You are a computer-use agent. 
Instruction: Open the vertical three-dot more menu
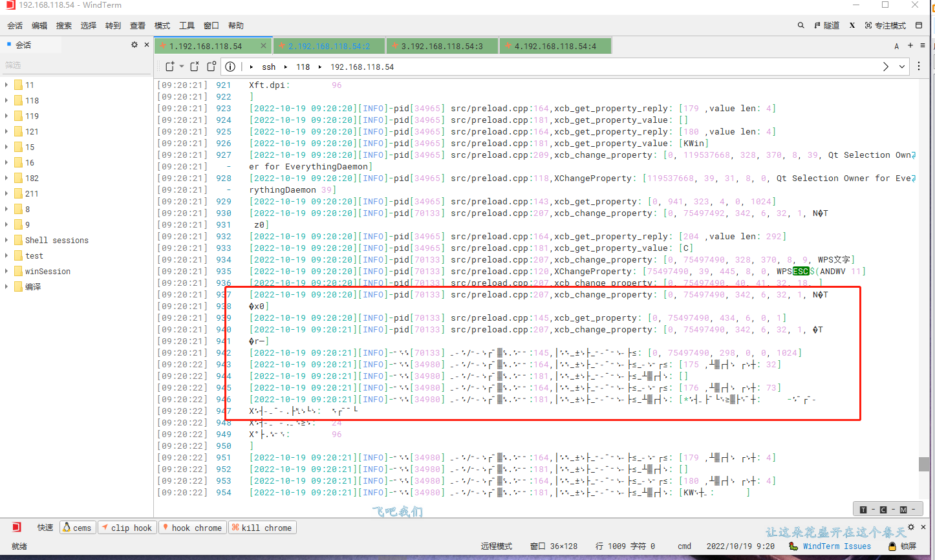tap(919, 67)
